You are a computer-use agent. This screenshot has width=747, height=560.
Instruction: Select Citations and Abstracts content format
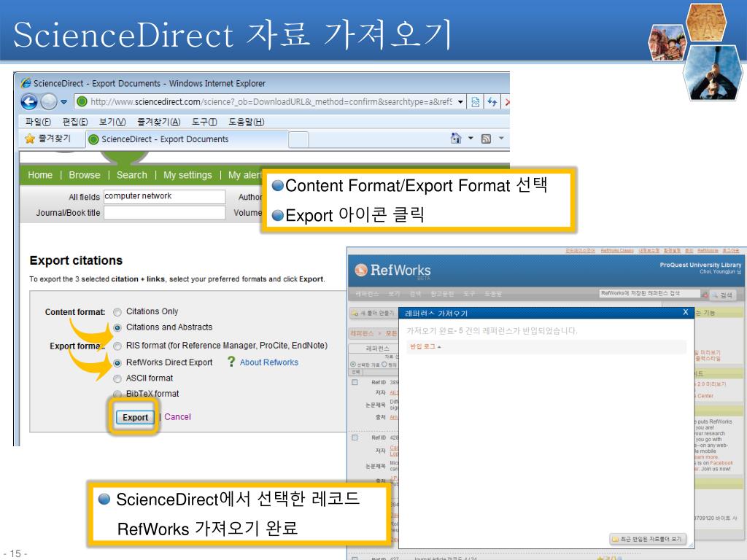coord(117,327)
